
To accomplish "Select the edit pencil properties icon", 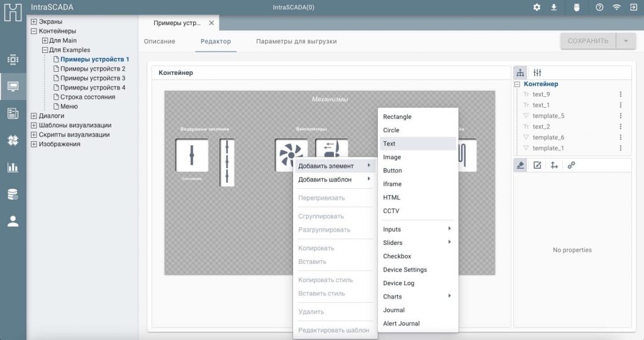I will [x=537, y=165].
